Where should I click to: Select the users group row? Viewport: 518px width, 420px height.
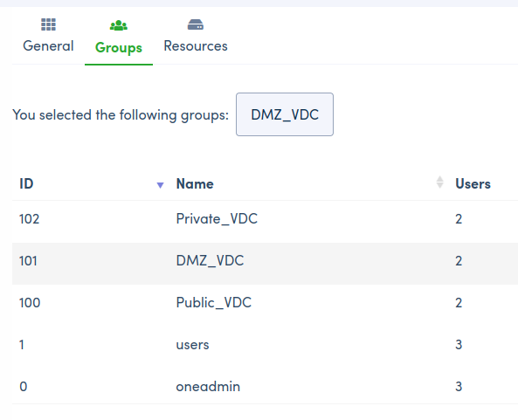point(265,345)
